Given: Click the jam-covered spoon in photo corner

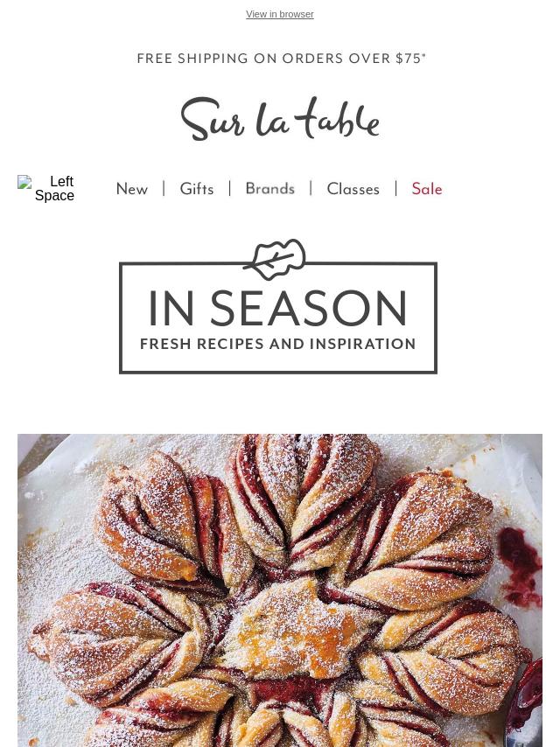Looking at the screenshot, I should (x=525, y=702).
